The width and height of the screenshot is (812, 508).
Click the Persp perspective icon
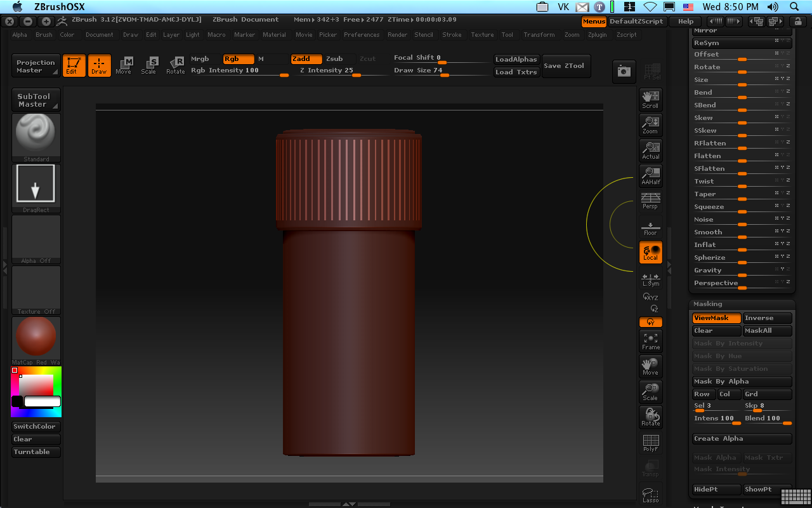coord(650,201)
